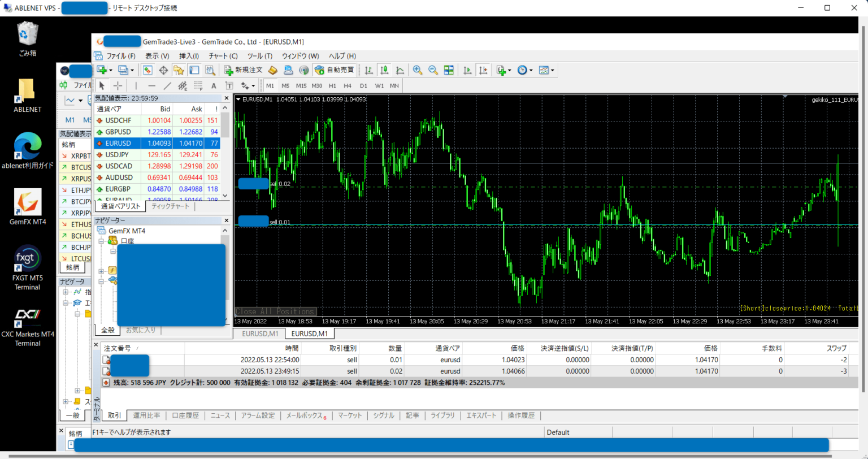Click the tile windows icon
868x459 pixels.
[449, 70]
